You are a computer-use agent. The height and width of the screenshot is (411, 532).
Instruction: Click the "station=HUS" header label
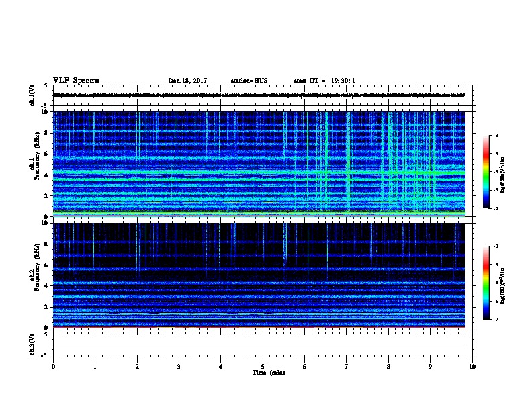tap(249, 81)
